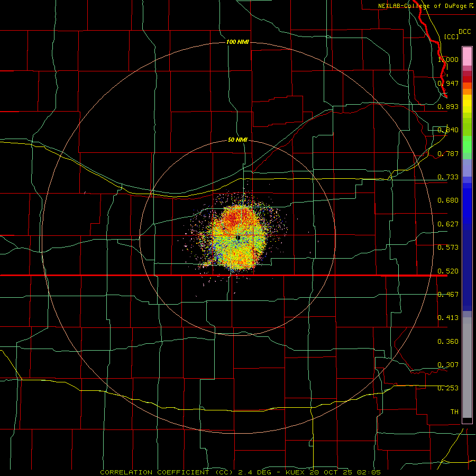476x476 pixels.
Task: Click the 2.4 DEG elevation angle text
Action: click(x=255, y=472)
